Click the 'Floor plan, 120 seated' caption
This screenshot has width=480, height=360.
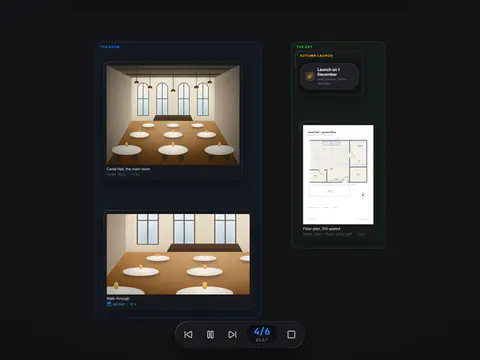321,229
